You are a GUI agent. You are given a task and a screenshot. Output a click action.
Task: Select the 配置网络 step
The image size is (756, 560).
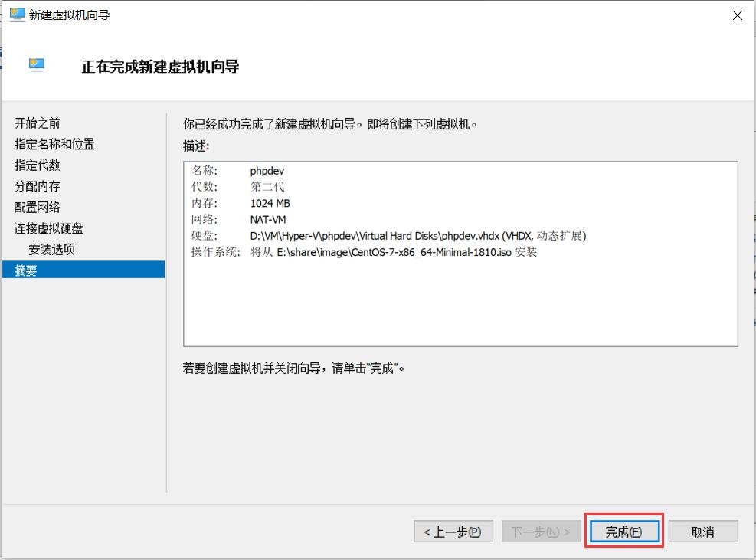point(37,207)
